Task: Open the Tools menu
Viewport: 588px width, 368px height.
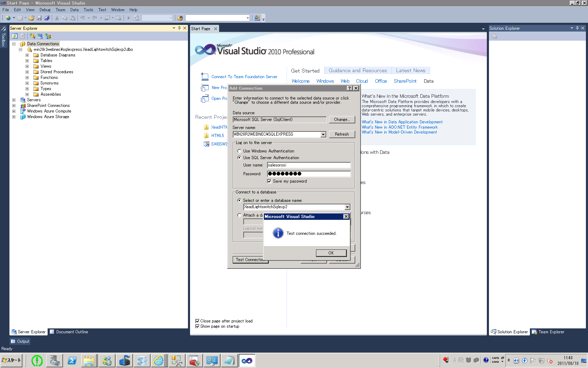Action: coord(88,10)
